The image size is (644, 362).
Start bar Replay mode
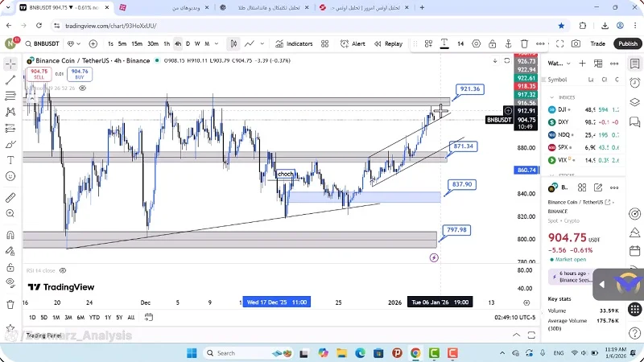[388, 44]
